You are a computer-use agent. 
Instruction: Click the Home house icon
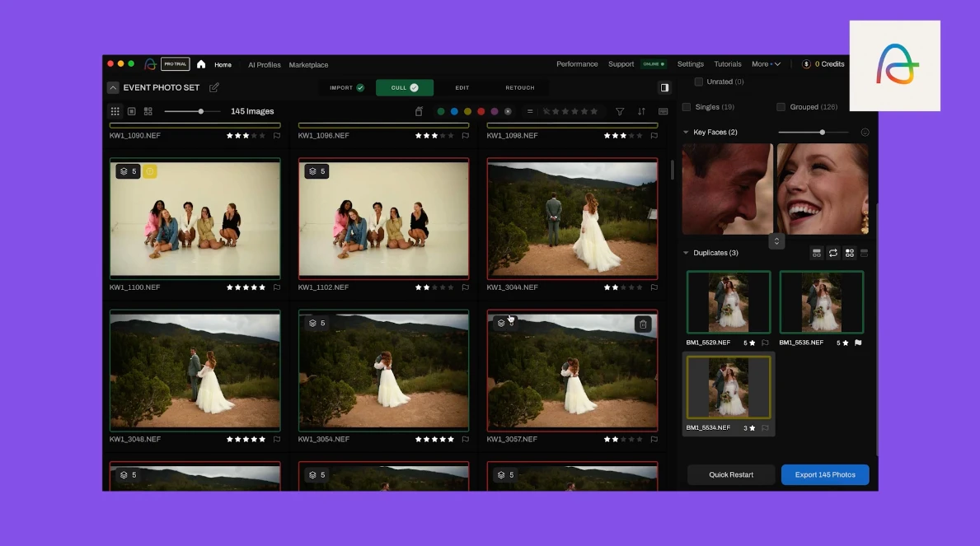(201, 64)
